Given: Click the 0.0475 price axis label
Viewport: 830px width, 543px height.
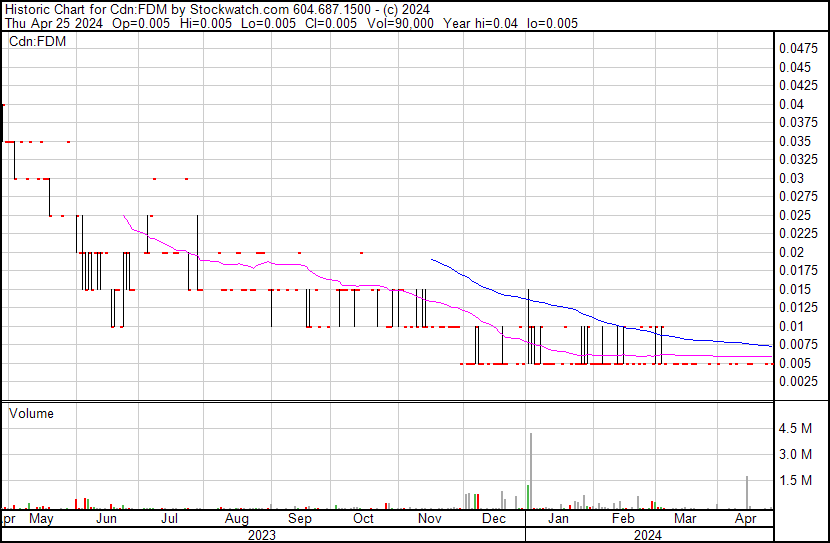Looking at the screenshot, I should [x=798, y=48].
